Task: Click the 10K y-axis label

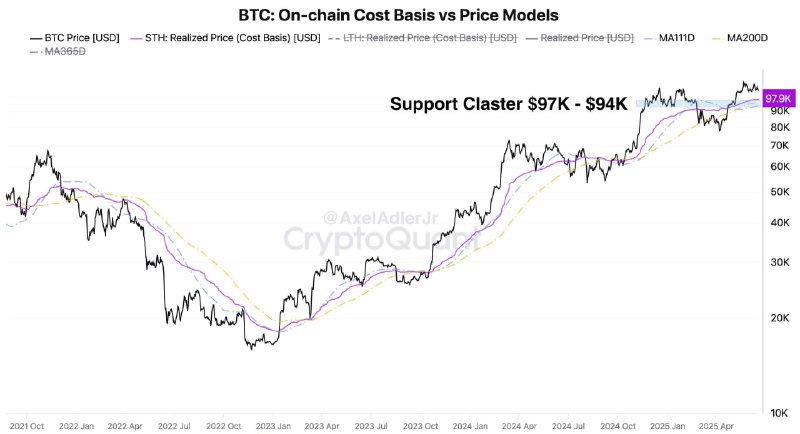Action: click(x=780, y=413)
